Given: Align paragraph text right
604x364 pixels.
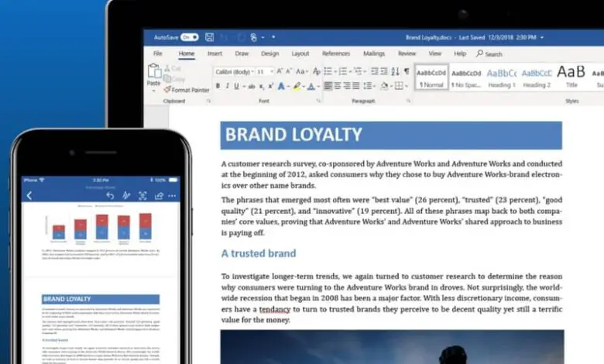Looking at the screenshot, I should click(x=347, y=85).
